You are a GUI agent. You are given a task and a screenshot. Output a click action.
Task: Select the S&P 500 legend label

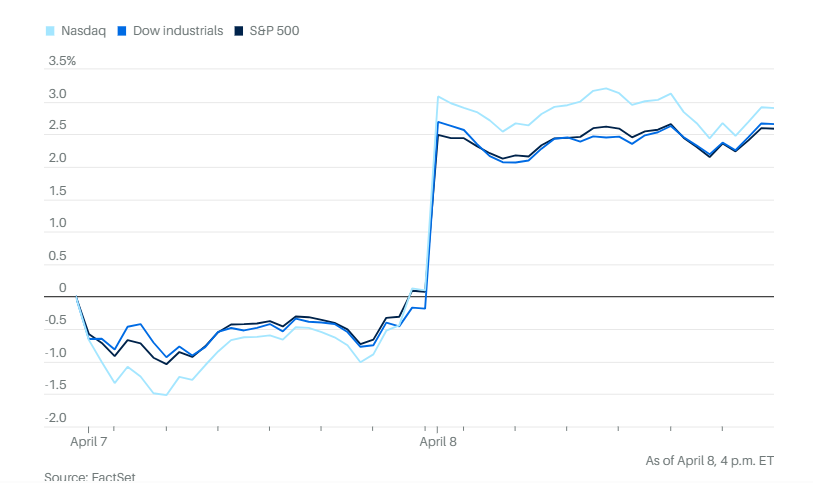click(x=274, y=31)
